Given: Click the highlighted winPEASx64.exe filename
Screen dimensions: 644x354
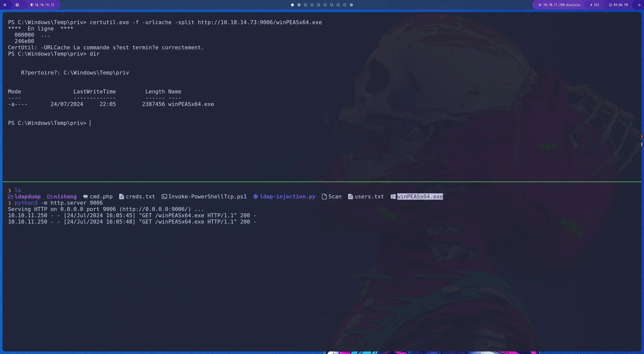Looking at the screenshot, I should click(x=420, y=197).
